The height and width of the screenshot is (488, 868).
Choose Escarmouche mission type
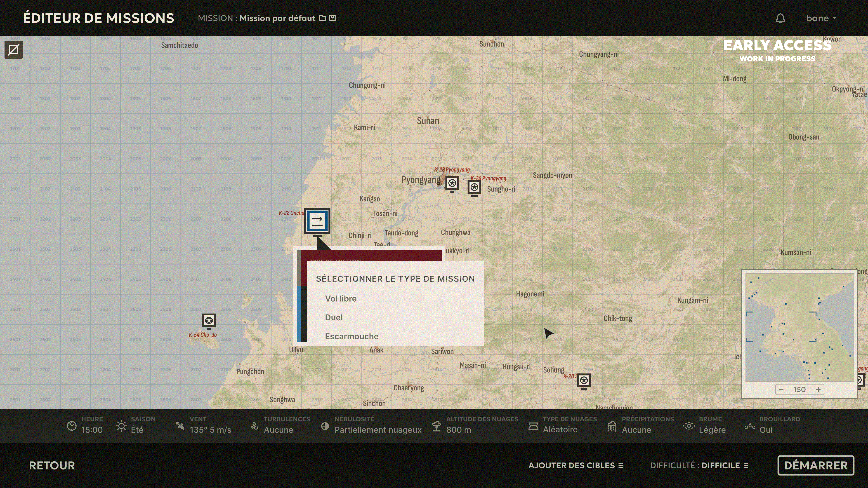[x=351, y=336]
